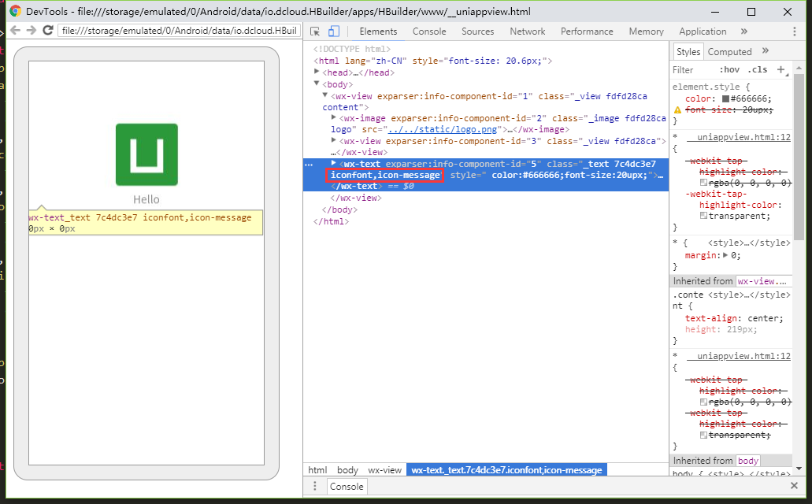The height and width of the screenshot is (504, 812).
Task: Click the Filter styles input field
Action: [693, 70]
